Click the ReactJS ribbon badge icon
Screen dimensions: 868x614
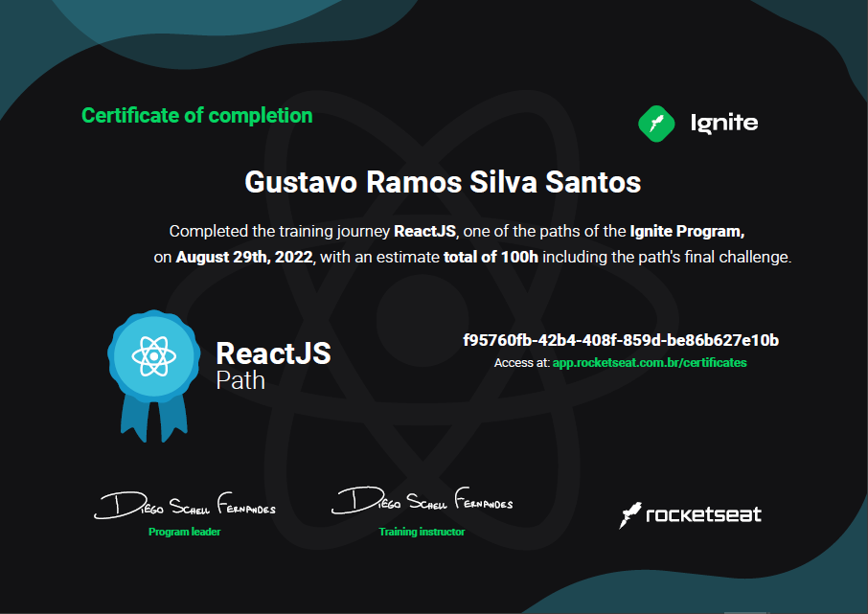tap(154, 375)
